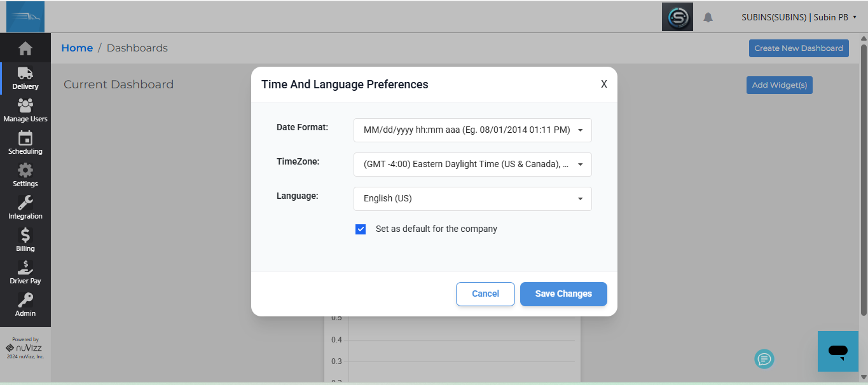Cancel the preferences dialog
This screenshot has width=868, height=385.
pyautogui.click(x=485, y=294)
